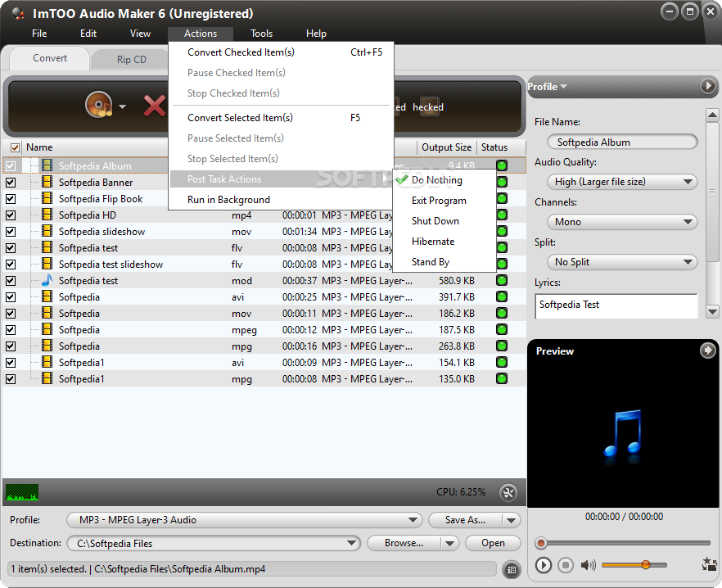Click the film icon of Softpedia Banner
The height and width of the screenshot is (588, 722).
point(47,182)
